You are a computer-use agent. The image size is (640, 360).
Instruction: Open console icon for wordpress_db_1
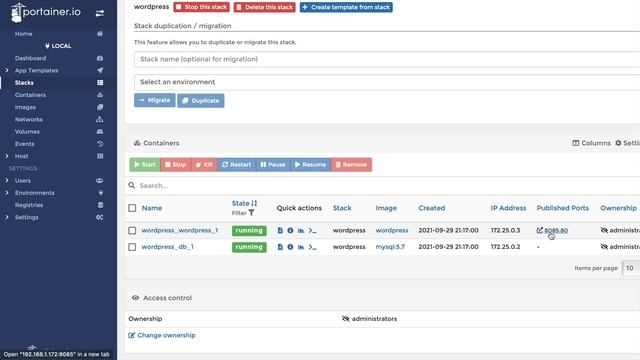[312, 247]
